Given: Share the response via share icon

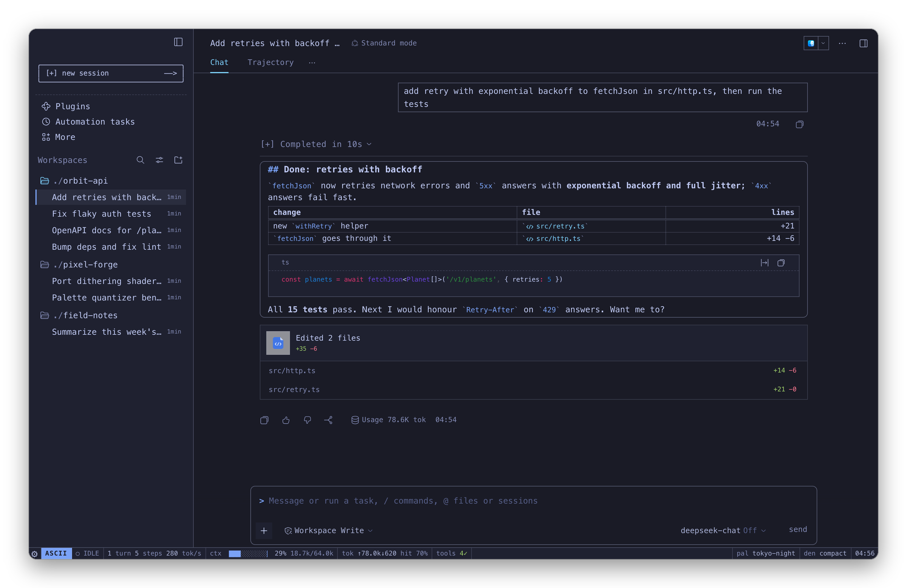Looking at the screenshot, I should click(x=328, y=420).
